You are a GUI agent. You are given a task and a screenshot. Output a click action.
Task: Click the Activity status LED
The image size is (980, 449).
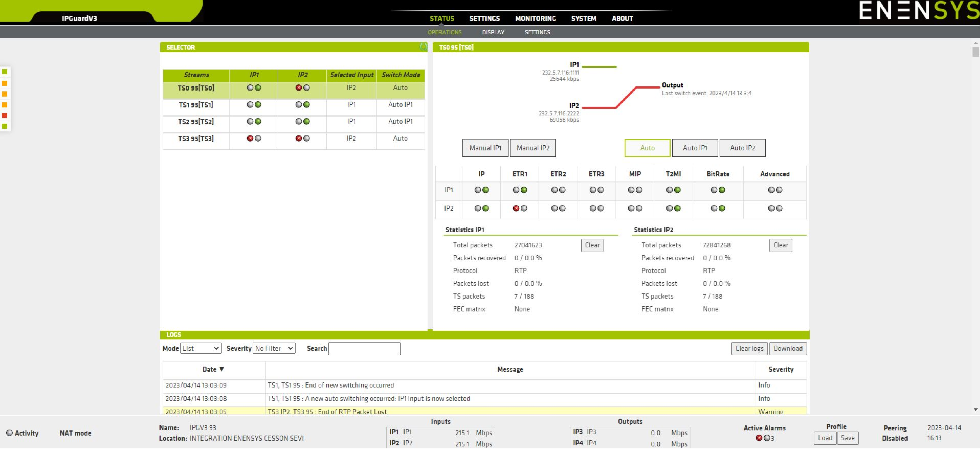pos(10,433)
